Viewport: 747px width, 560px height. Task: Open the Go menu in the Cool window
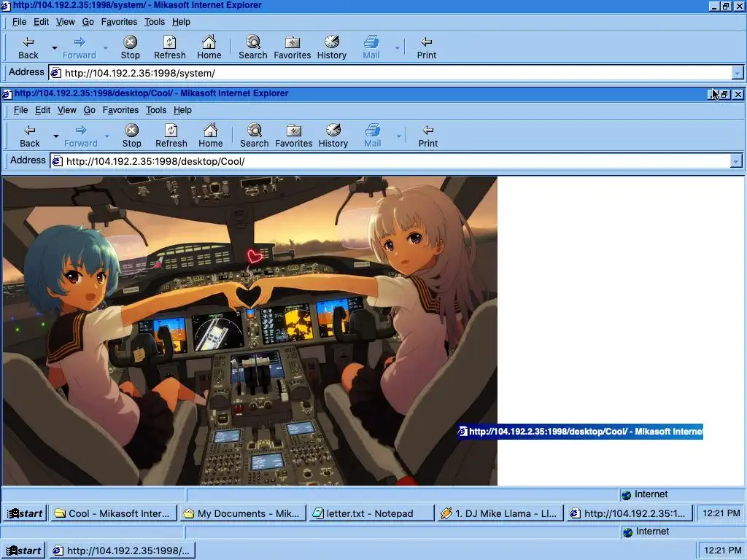(90, 110)
